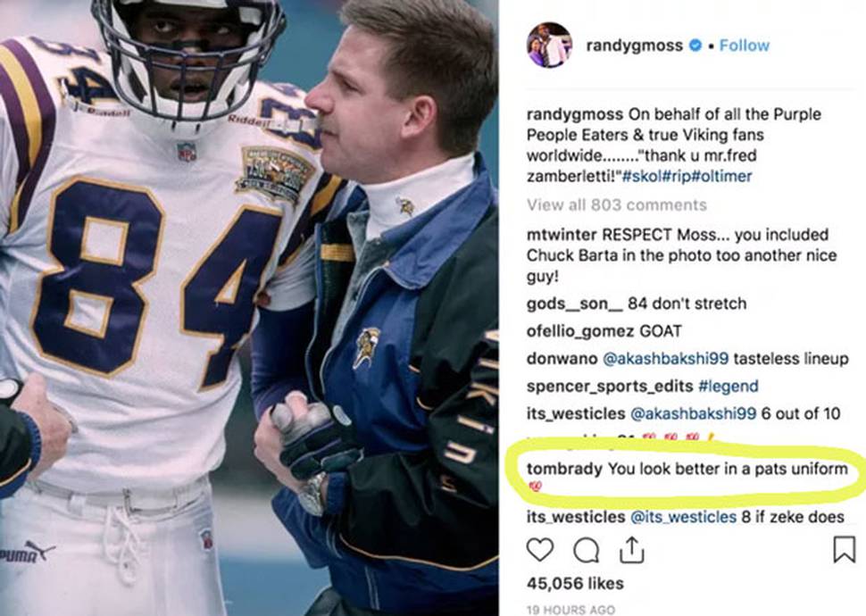The height and width of the screenshot is (616, 866).
Task: Open the #legend hashtag by spencer_sports_edits
Action: point(728,387)
